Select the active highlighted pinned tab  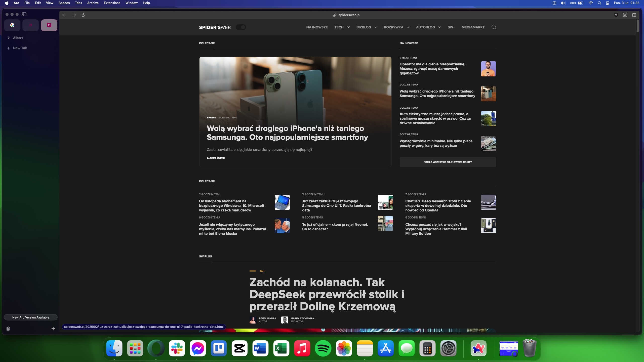[49, 25]
